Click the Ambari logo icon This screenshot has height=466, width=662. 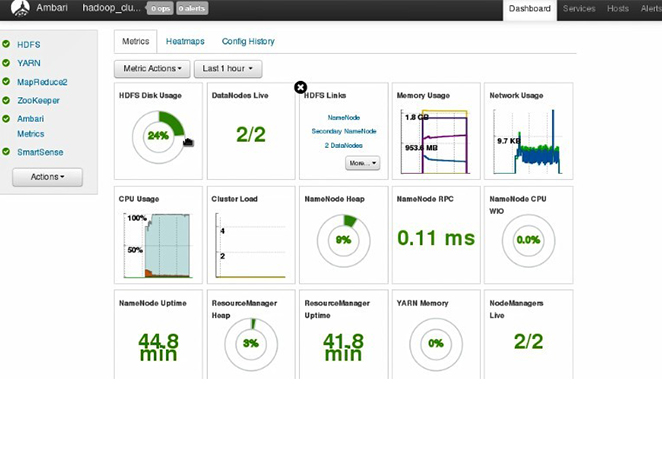20,9
